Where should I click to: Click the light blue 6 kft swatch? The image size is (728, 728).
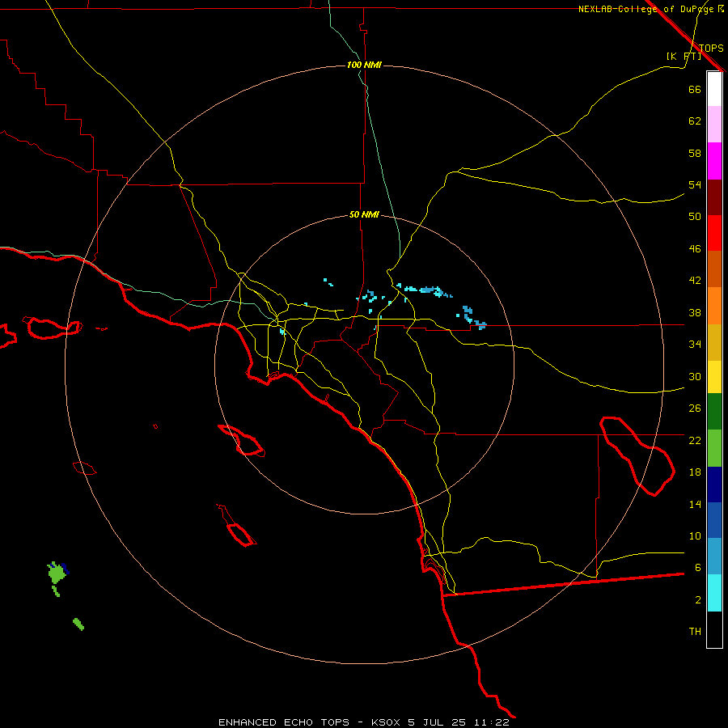(714, 557)
